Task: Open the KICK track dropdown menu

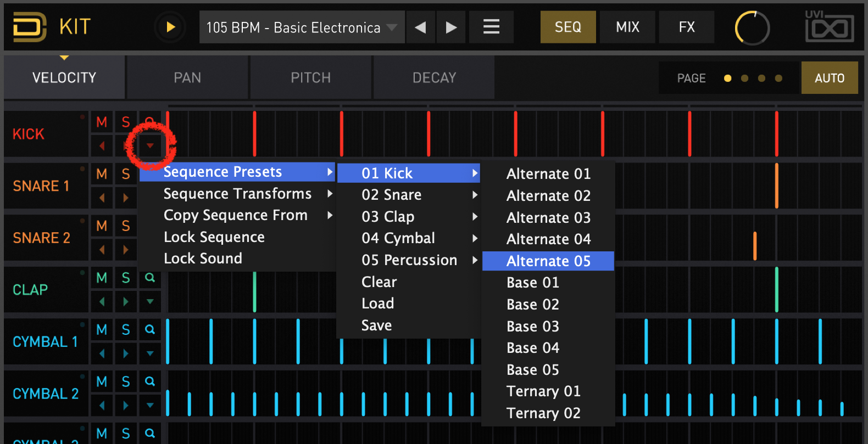Action: pyautogui.click(x=150, y=145)
